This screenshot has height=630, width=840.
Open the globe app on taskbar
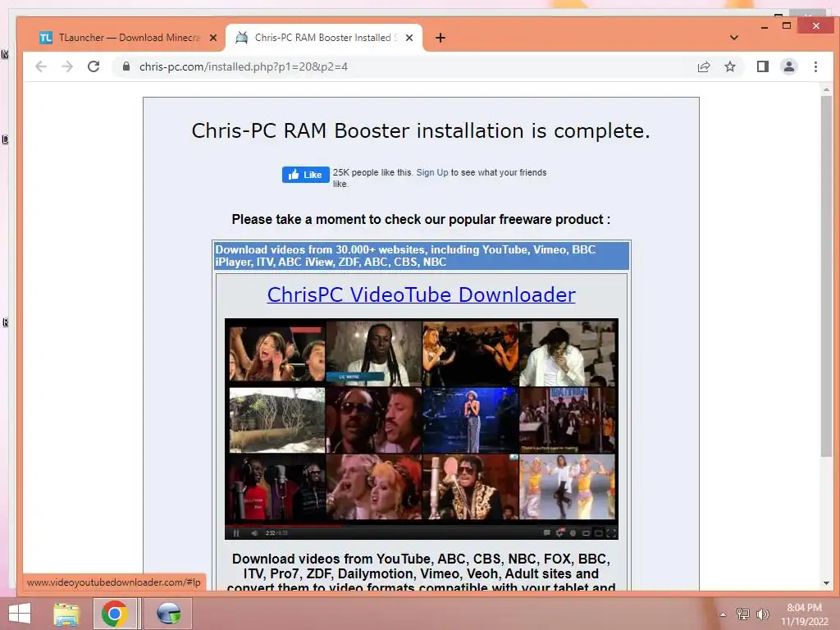168,614
